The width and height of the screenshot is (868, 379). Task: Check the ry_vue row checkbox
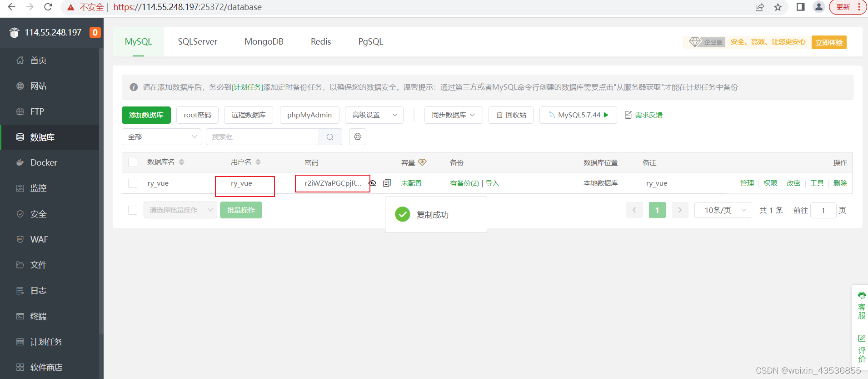click(133, 183)
